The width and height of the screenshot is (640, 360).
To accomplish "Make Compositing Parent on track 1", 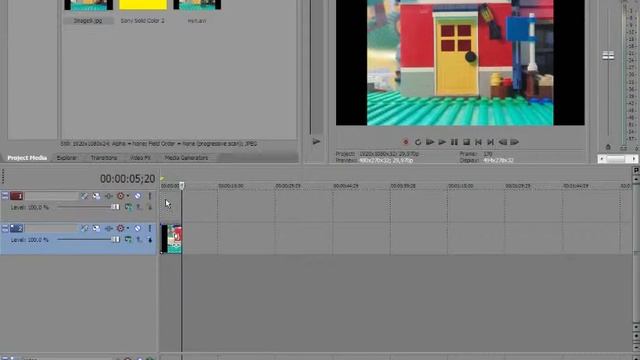I will (x=139, y=207).
